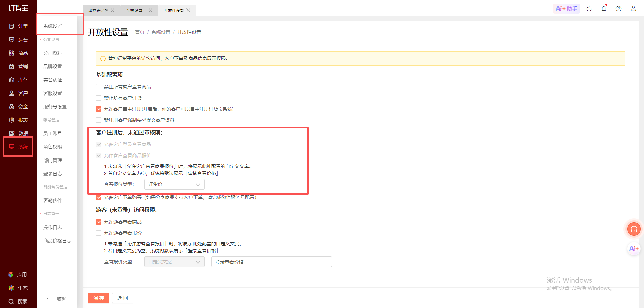The height and width of the screenshot is (308, 644).
Task: Open the 报表 reports sidebar icon
Action: coord(12,120)
